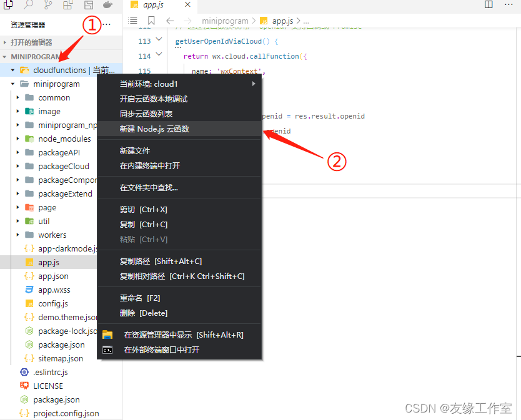Select 删除 [Delete]
The height and width of the screenshot is (420, 521).
(x=179, y=313)
